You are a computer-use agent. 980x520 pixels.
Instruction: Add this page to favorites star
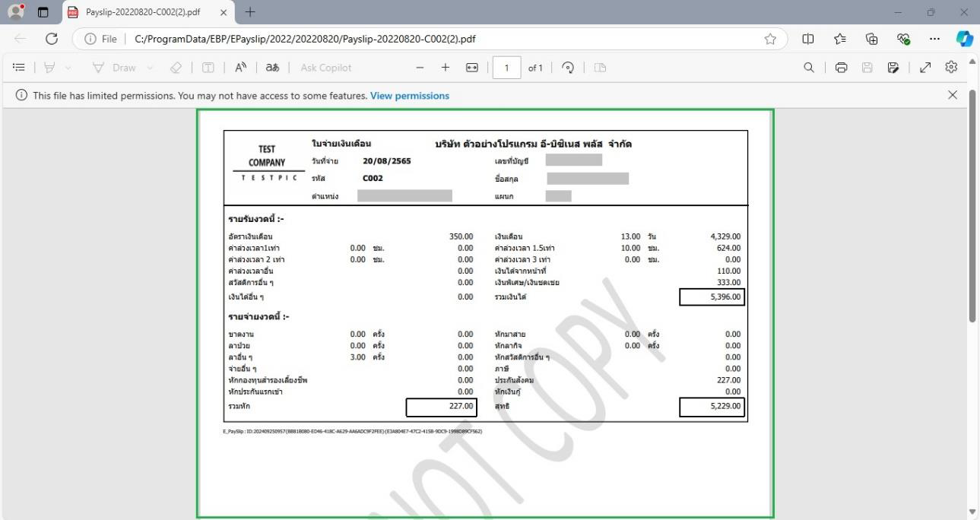coord(770,39)
